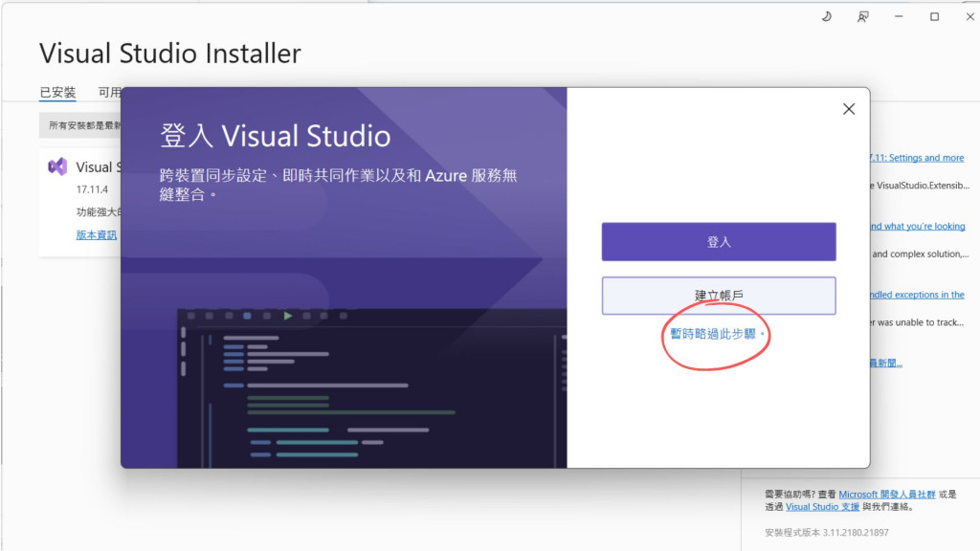Viewport: 980px width, 551px height.
Task: Click the 'and complex solution,...' news description
Action: pyautogui.click(x=920, y=253)
